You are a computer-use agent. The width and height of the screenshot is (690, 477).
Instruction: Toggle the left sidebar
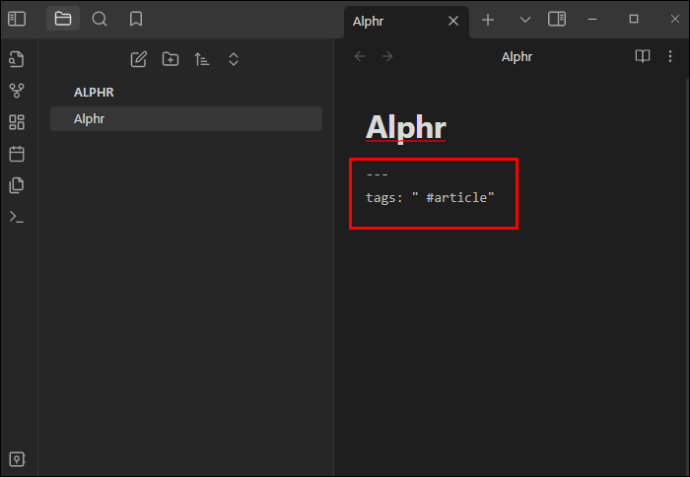16,19
